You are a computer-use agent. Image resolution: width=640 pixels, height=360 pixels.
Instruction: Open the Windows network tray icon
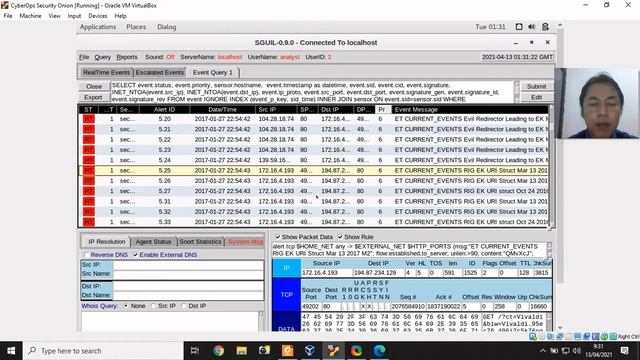pyautogui.click(x=566, y=351)
